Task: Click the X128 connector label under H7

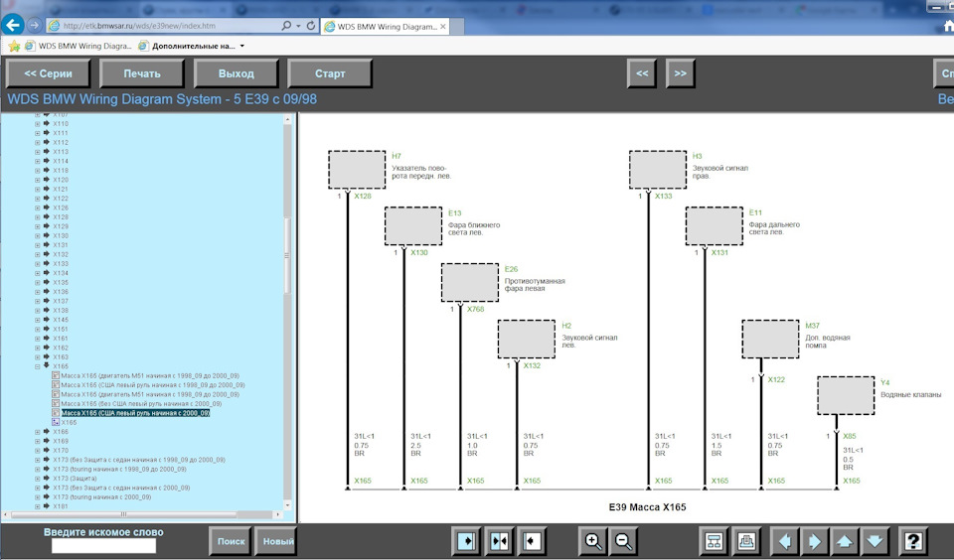Action: (x=363, y=196)
